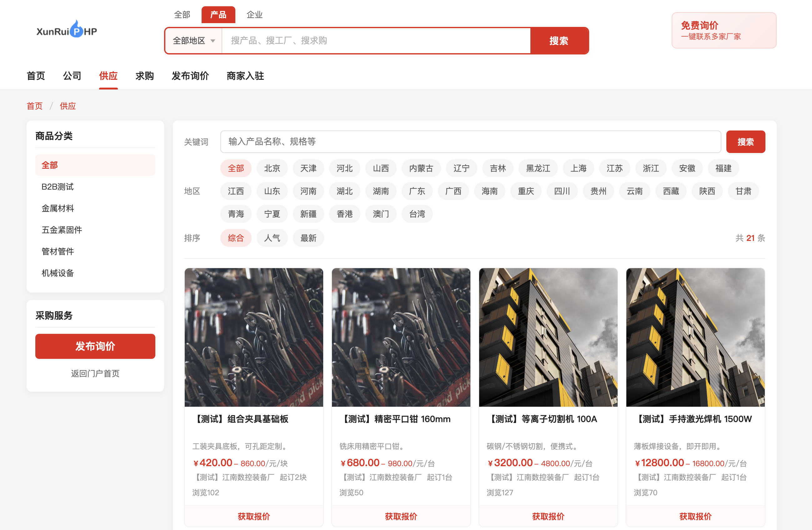Click 首页 breadcrumb link
This screenshot has height=530, width=812.
[x=35, y=106]
